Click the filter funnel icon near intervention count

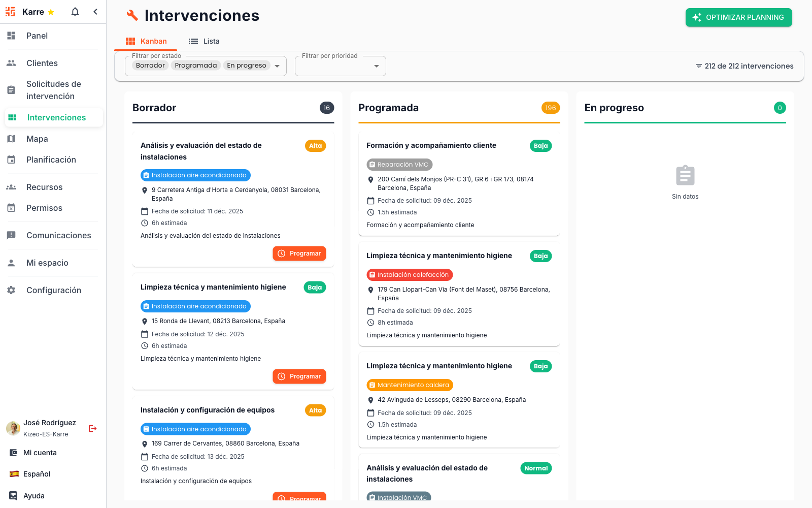tap(698, 66)
